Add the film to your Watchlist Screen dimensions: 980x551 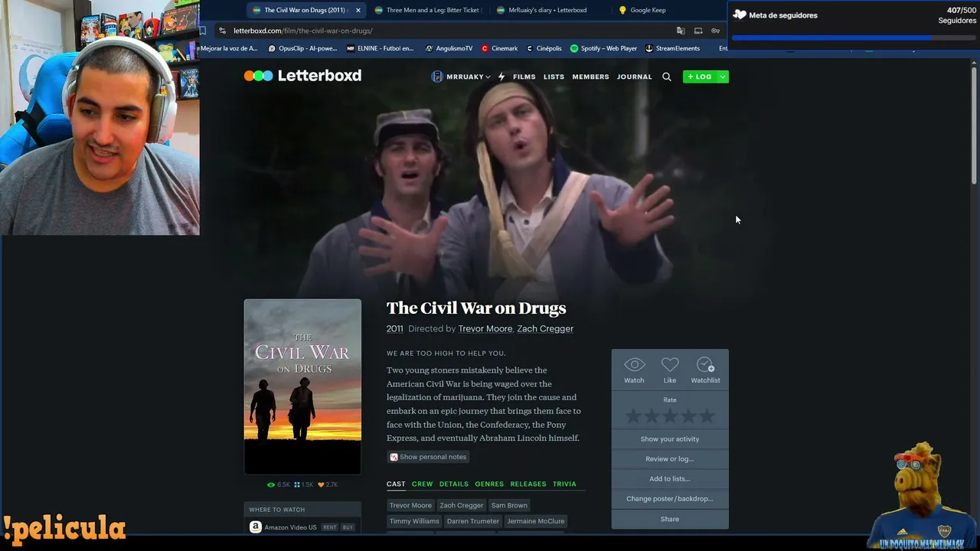(x=705, y=365)
